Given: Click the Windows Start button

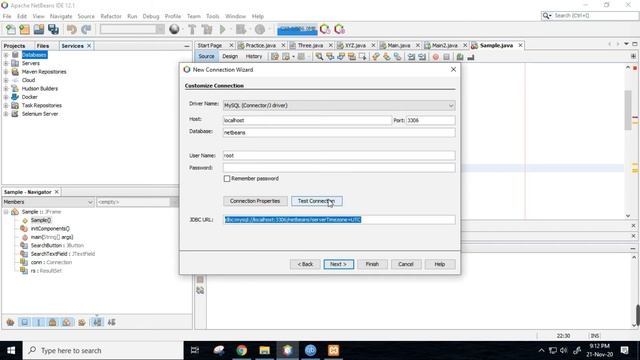Looking at the screenshot, I should pos(11,350).
